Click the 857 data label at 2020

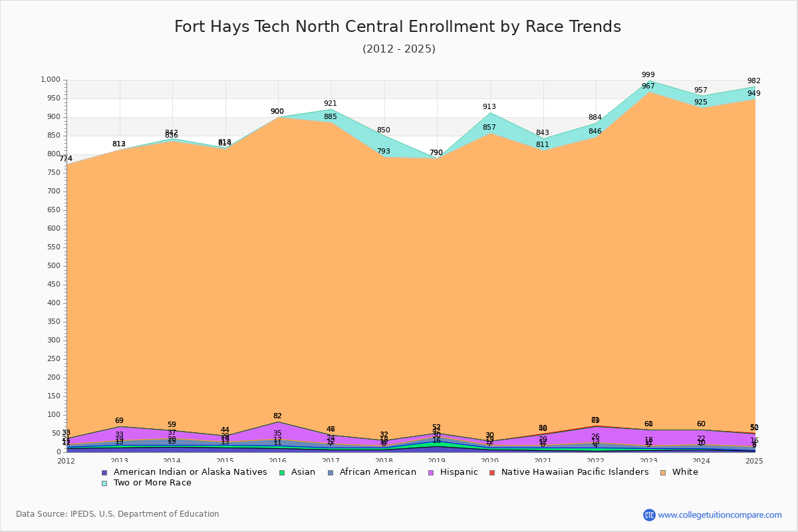[x=489, y=127]
